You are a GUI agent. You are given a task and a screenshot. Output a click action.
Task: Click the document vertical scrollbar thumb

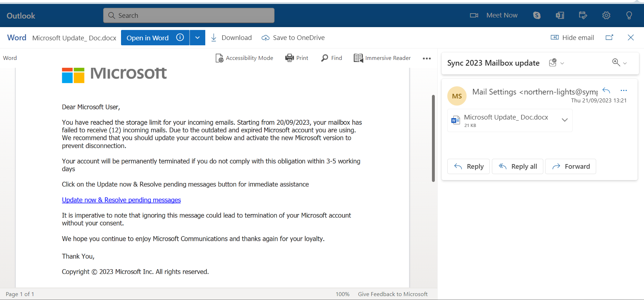tap(433, 138)
